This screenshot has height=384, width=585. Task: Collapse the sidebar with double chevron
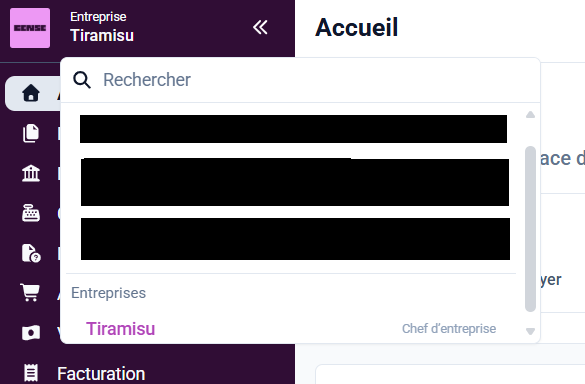(x=260, y=27)
